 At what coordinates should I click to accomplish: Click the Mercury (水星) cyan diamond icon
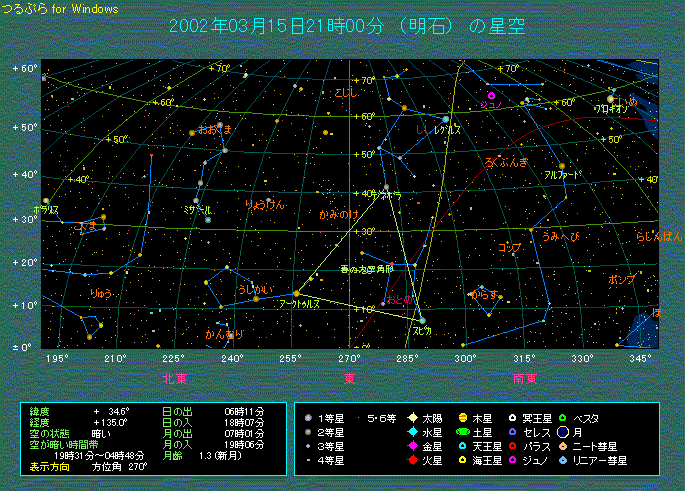click(x=412, y=431)
